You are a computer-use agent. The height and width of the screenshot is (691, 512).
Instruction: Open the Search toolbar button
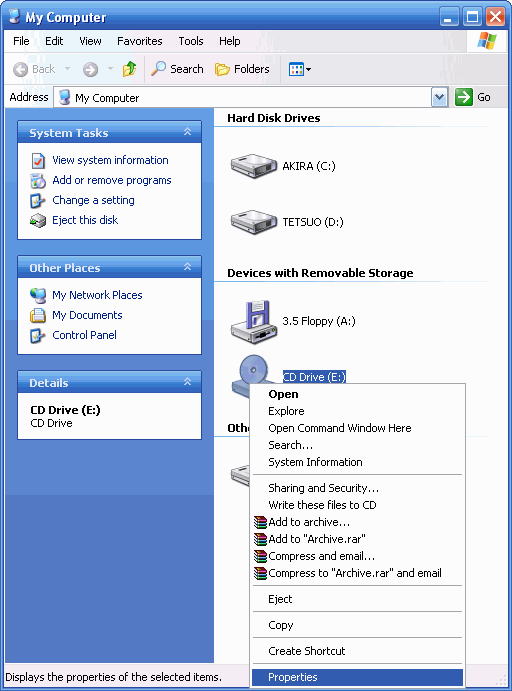tap(177, 69)
